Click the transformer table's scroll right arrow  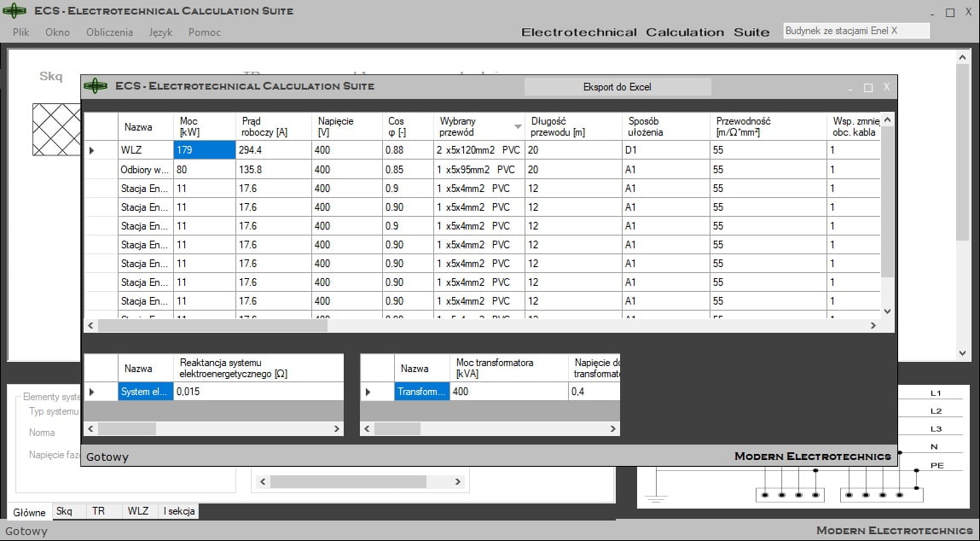612,429
